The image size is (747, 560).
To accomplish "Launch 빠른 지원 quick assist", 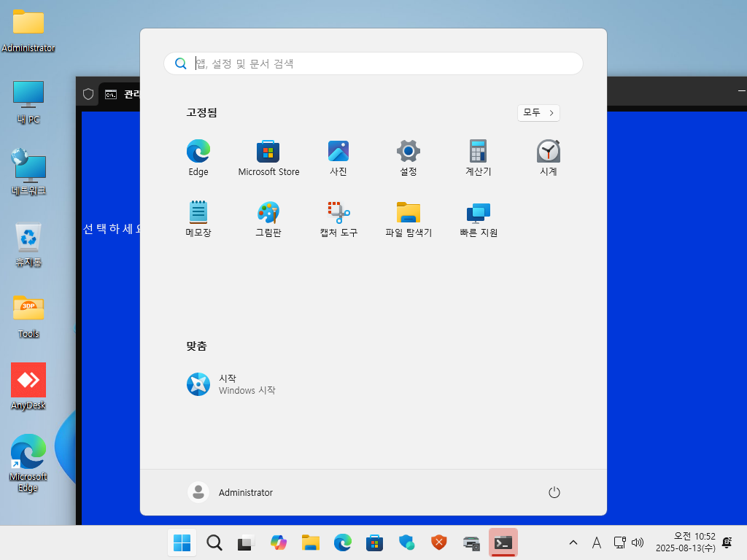I will [479, 219].
